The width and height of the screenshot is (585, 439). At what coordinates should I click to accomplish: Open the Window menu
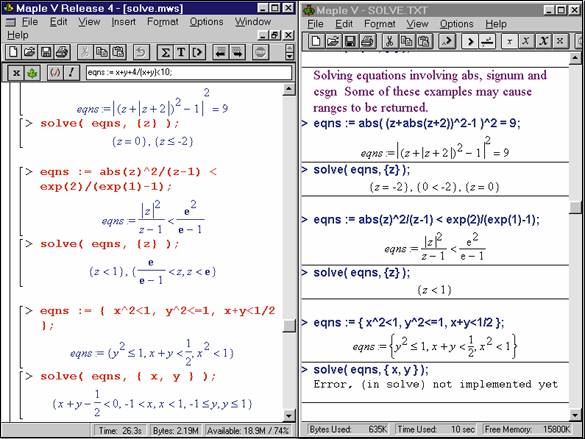pos(253,22)
